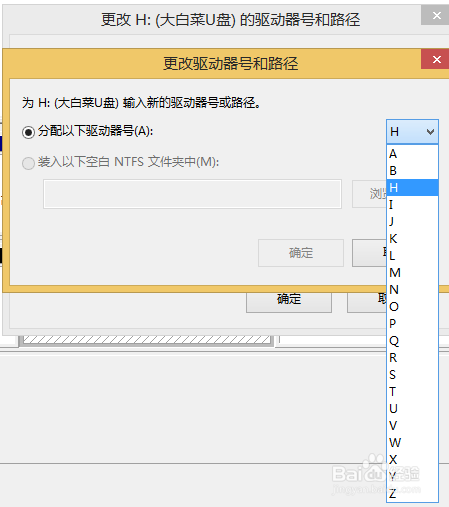Choose drive letter J from list

412,222
